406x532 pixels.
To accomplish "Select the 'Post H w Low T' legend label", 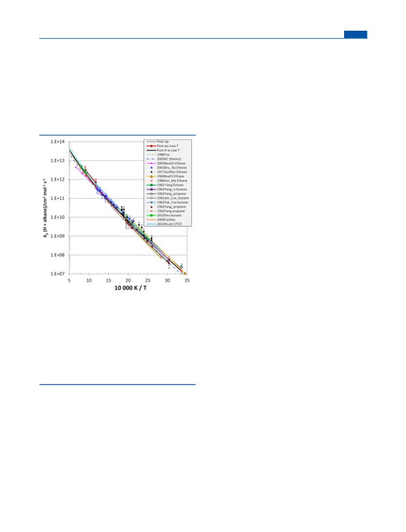I will 168,150.
